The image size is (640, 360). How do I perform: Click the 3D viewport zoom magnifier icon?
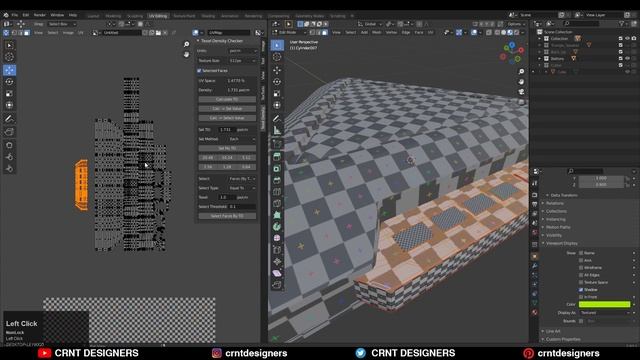tap(521, 72)
